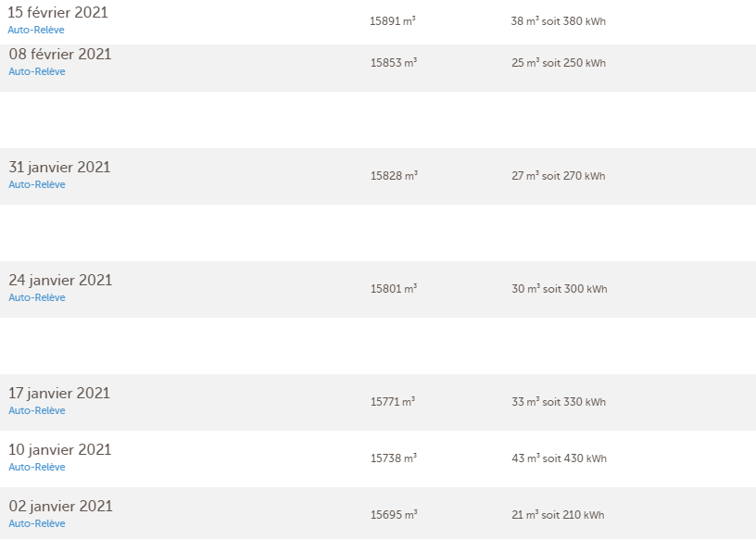Select the 24 janvier 2021 reading row date
756x540 pixels.
click(60, 280)
